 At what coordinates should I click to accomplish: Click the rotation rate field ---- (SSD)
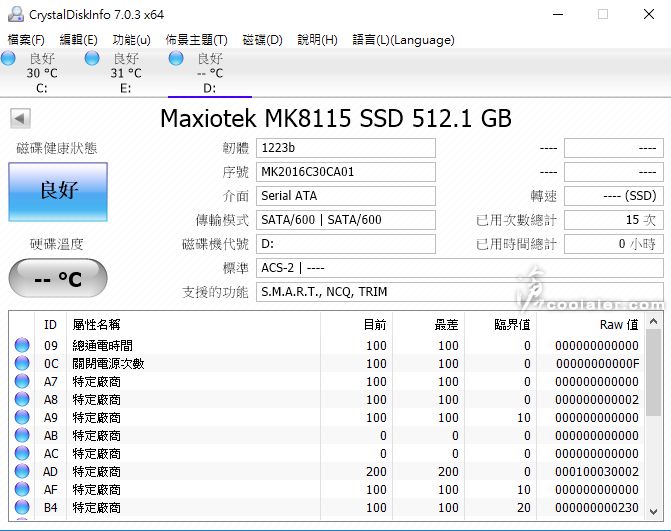coord(614,196)
